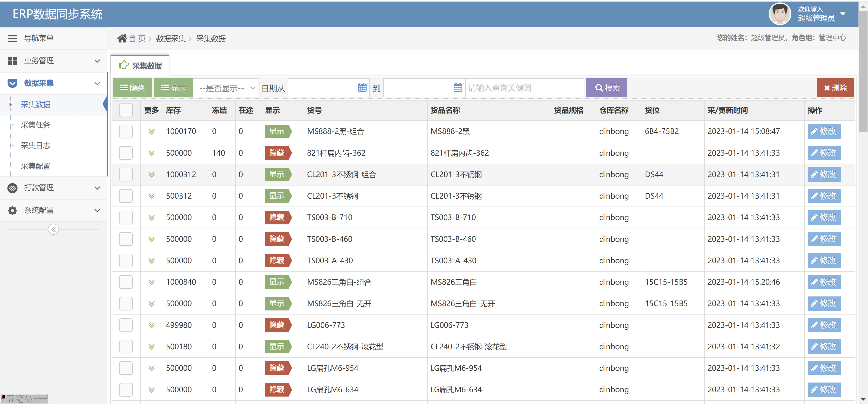Focus the keyword search input box
Image resolution: width=868 pixels, height=404 pixels.
(x=525, y=88)
